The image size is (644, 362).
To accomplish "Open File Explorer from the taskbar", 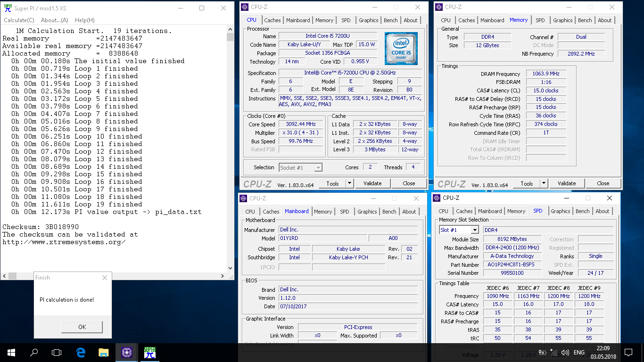I will [x=104, y=352].
